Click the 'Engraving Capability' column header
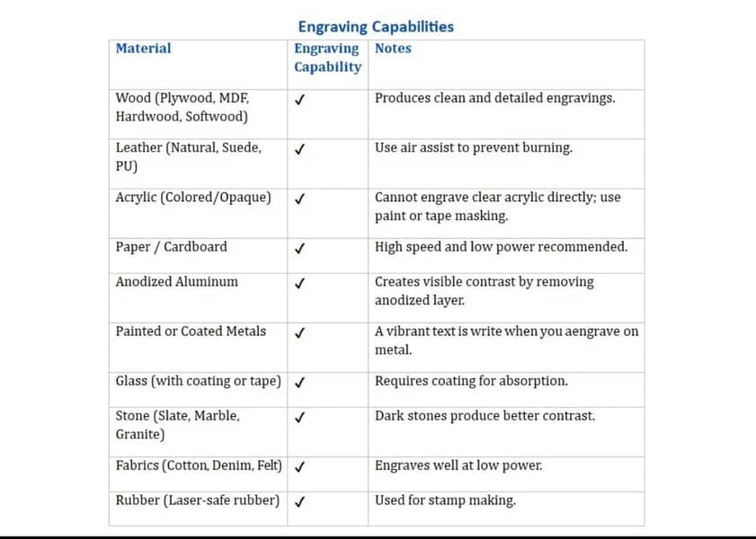Viewport: 756px width, 539px height. click(327, 57)
